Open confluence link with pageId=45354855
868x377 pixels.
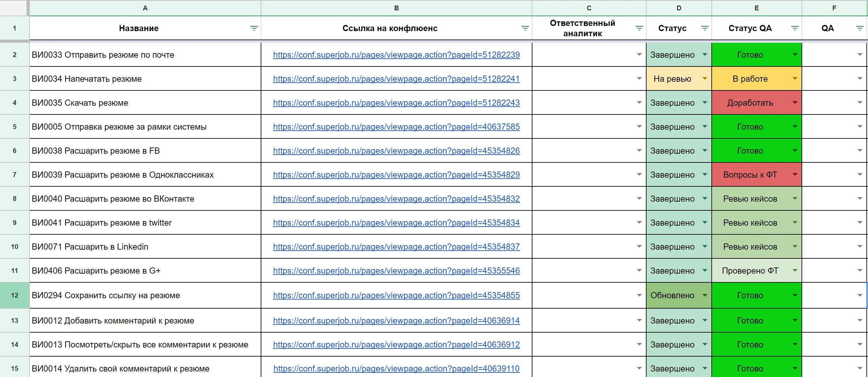coord(396,295)
